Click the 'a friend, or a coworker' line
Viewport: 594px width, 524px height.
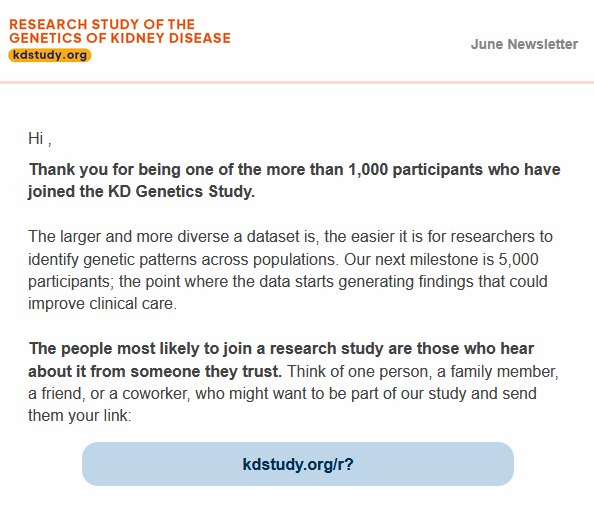click(x=282, y=393)
